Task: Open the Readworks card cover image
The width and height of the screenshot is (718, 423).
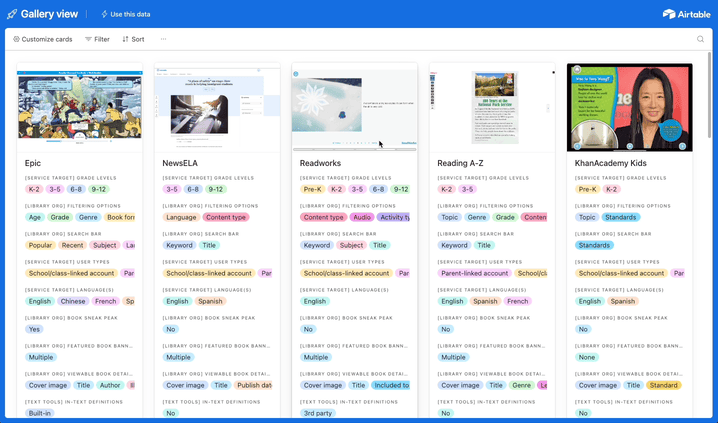Action: (x=354, y=108)
